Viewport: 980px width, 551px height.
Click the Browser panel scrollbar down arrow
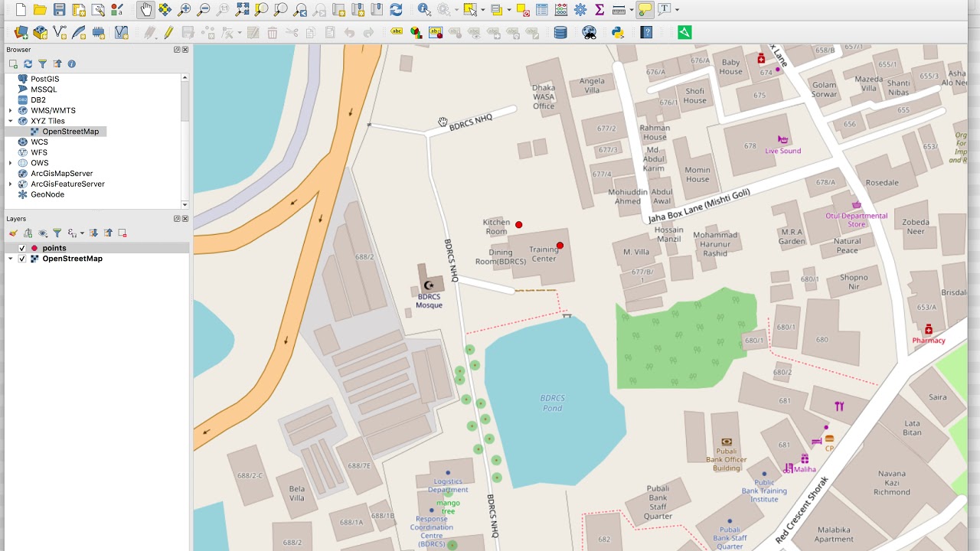(x=185, y=204)
